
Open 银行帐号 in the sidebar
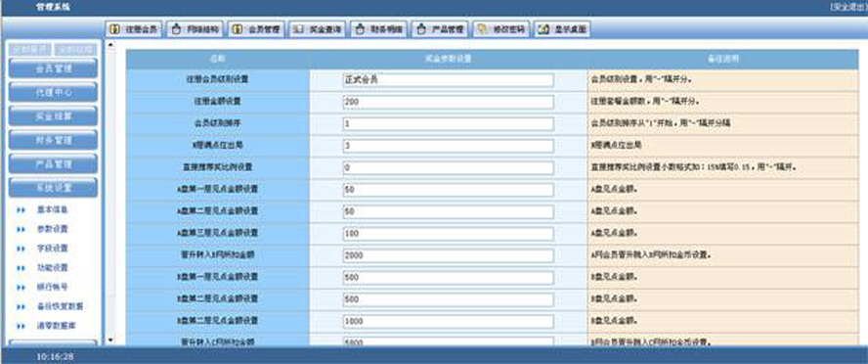(x=52, y=287)
